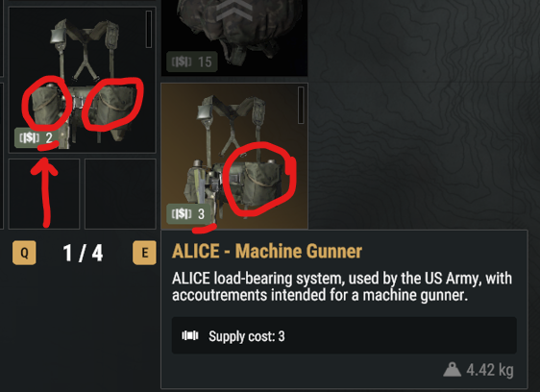Select the camouflage backpack costing 15 supplies
Image resolution: width=540 pixels, height=392 pixels.
coord(234,37)
